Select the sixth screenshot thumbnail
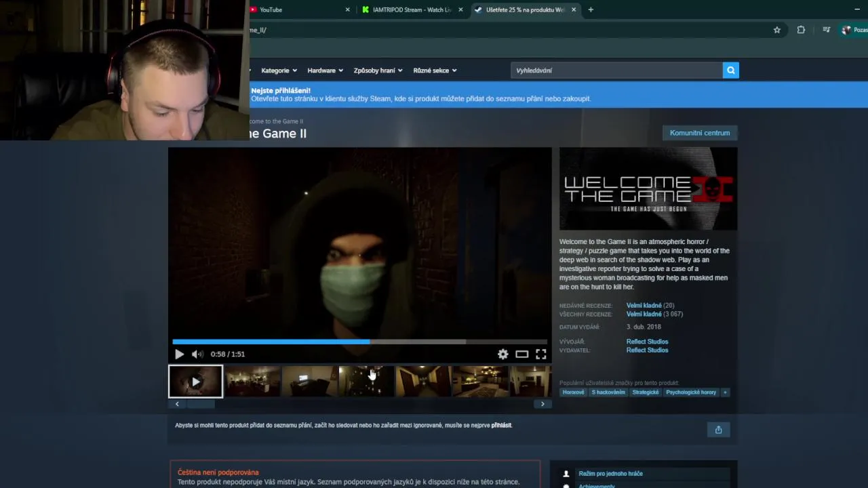This screenshot has height=488, width=868. (x=480, y=382)
